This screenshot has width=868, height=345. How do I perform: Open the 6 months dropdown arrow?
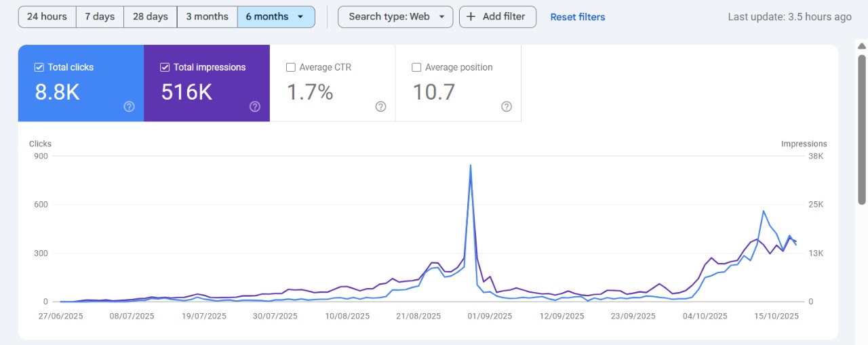pyautogui.click(x=300, y=17)
